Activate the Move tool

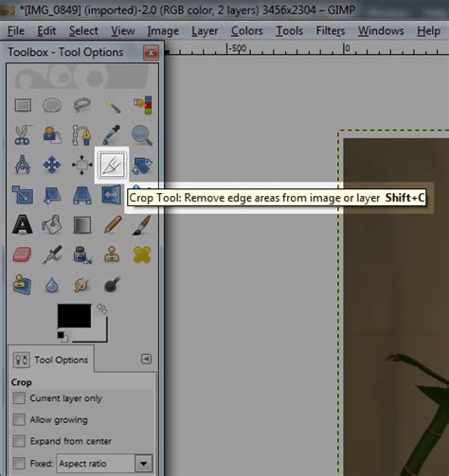pyautogui.click(x=52, y=165)
